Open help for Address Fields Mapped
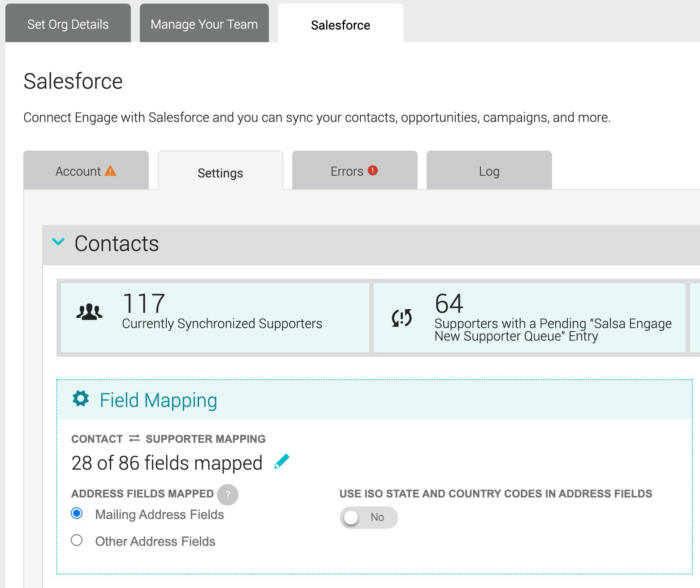700x588 pixels. 228,495
